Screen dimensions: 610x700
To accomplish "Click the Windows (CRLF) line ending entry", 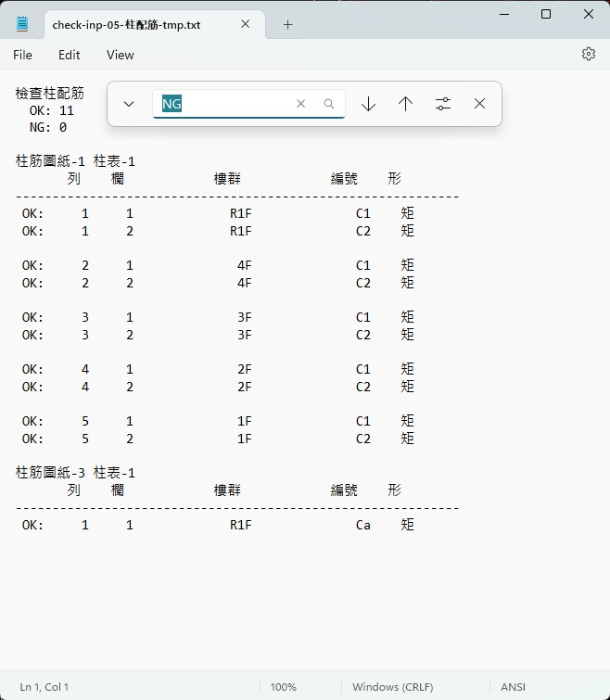I will pyautogui.click(x=393, y=687).
